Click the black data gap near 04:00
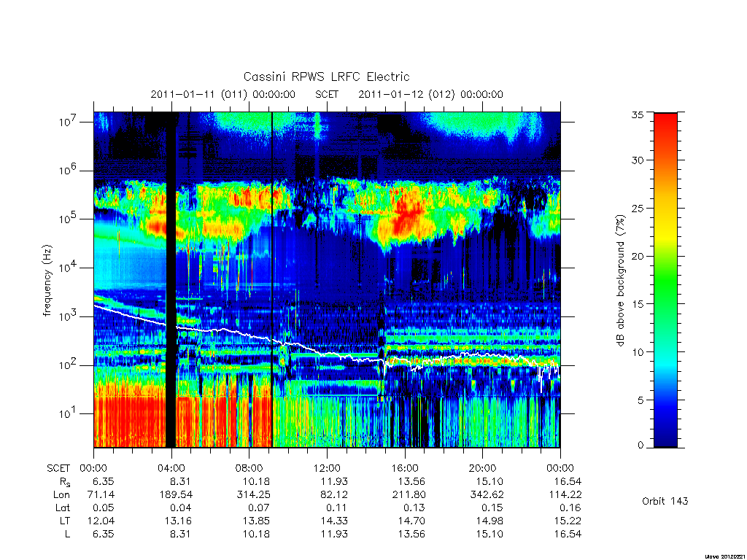Image resolution: width=747 pixels, height=560 pixels. tap(171, 280)
